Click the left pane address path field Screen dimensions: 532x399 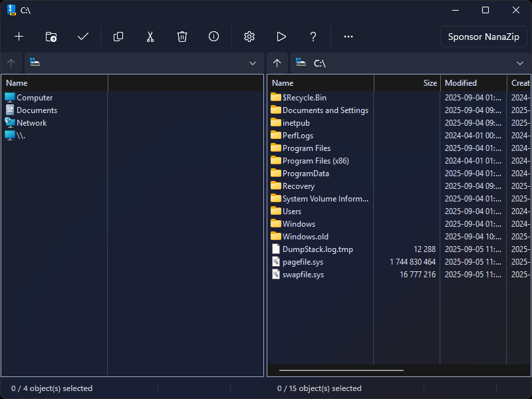pos(144,63)
